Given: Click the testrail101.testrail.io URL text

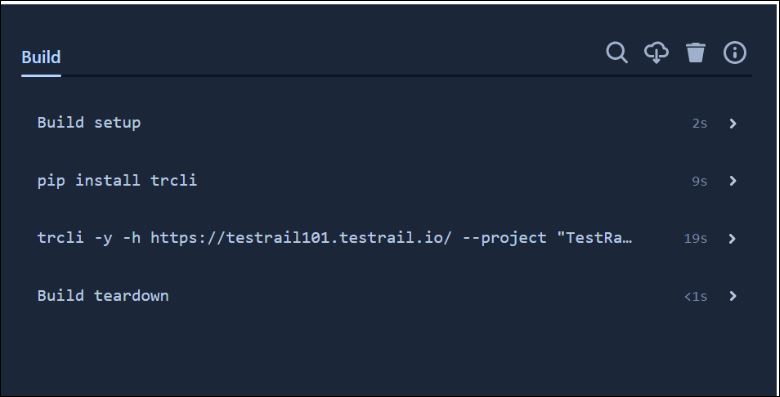Looking at the screenshot, I should (x=301, y=238).
